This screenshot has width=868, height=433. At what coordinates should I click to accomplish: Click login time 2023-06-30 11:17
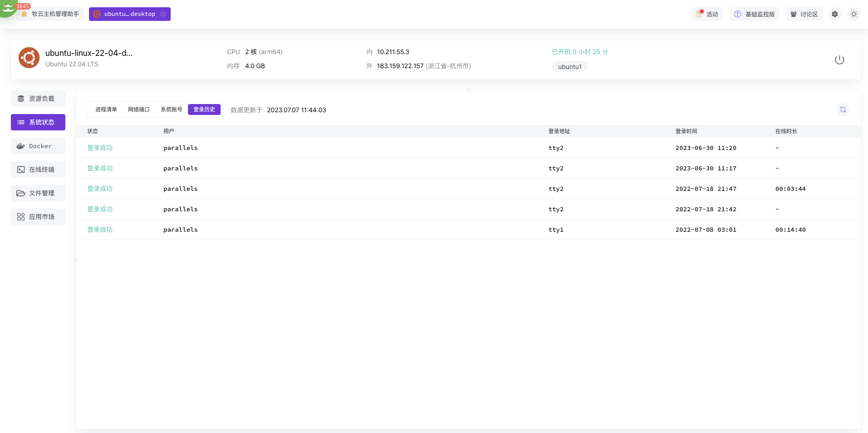pyautogui.click(x=706, y=169)
